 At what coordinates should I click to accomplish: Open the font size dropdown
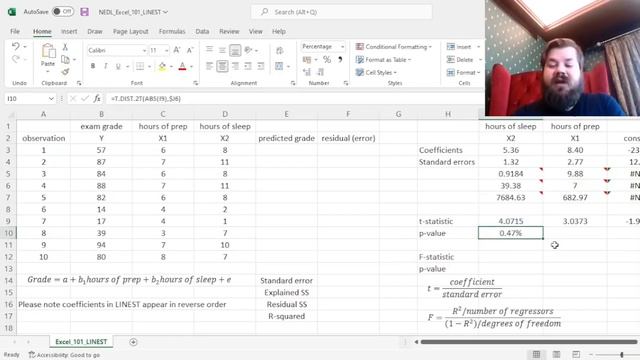[x=167, y=50]
